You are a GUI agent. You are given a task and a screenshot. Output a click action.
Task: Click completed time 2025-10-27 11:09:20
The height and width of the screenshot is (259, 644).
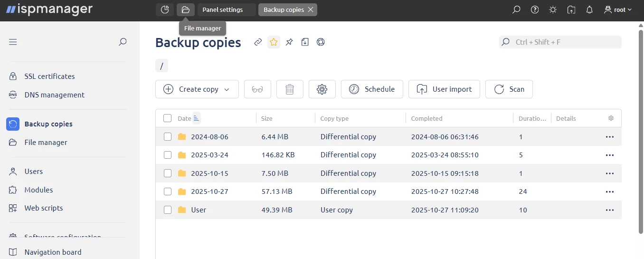[445, 210]
